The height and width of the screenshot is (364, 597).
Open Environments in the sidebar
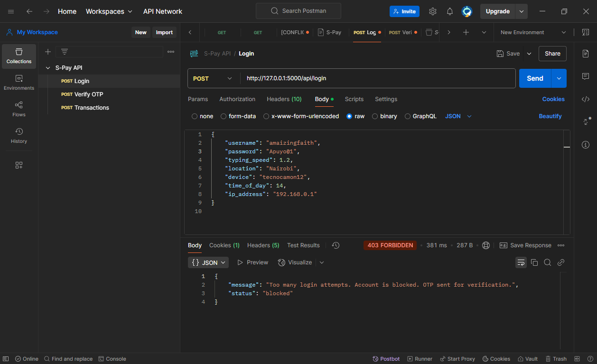(x=19, y=83)
